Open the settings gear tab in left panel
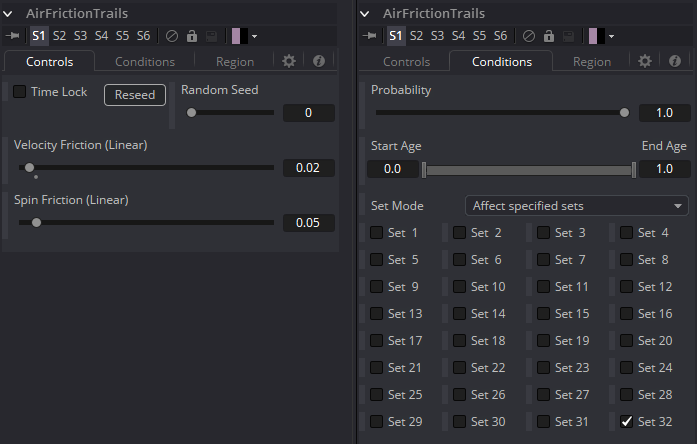This screenshot has height=444, width=697. tap(289, 61)
